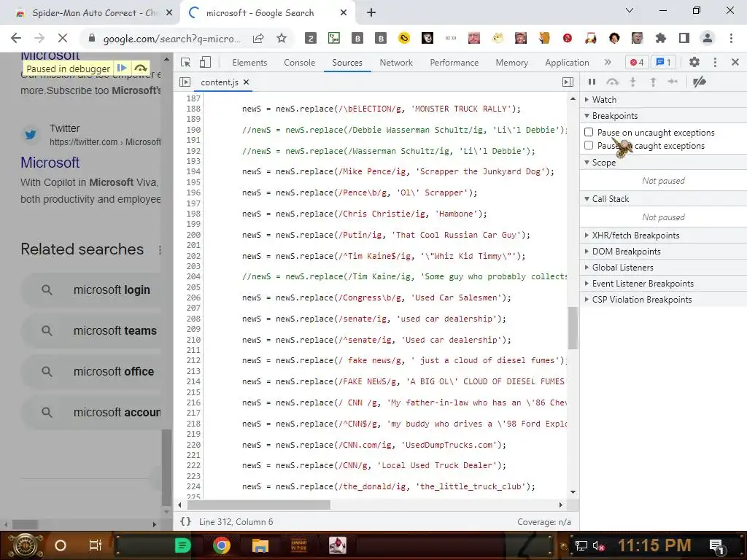Viewport: 747px width, 560px height.
Task: Click the address bar URL
Action: tap(172, 39)
